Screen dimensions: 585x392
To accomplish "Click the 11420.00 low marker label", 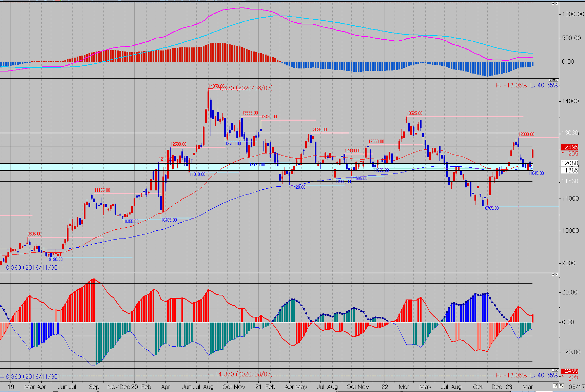I will (x=297, y=187).
